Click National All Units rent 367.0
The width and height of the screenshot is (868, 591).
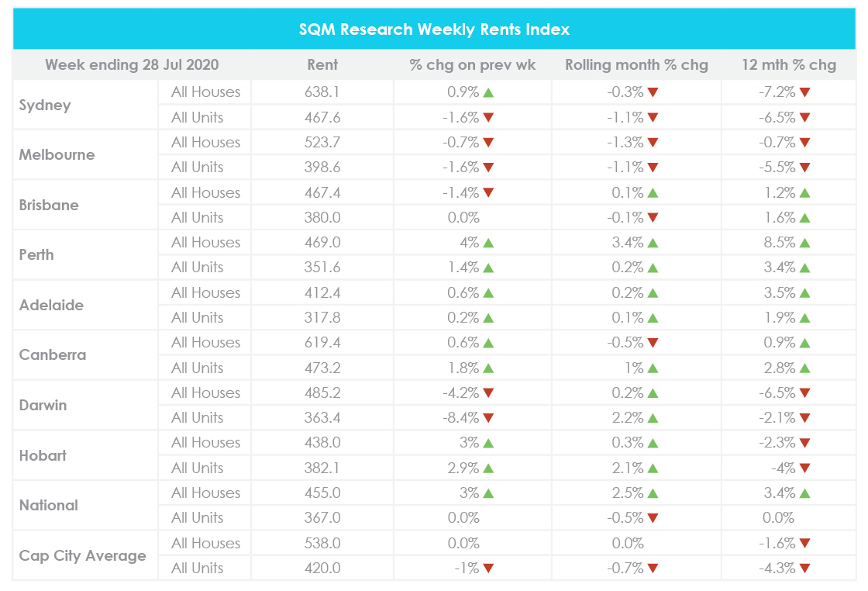(322, 518)
